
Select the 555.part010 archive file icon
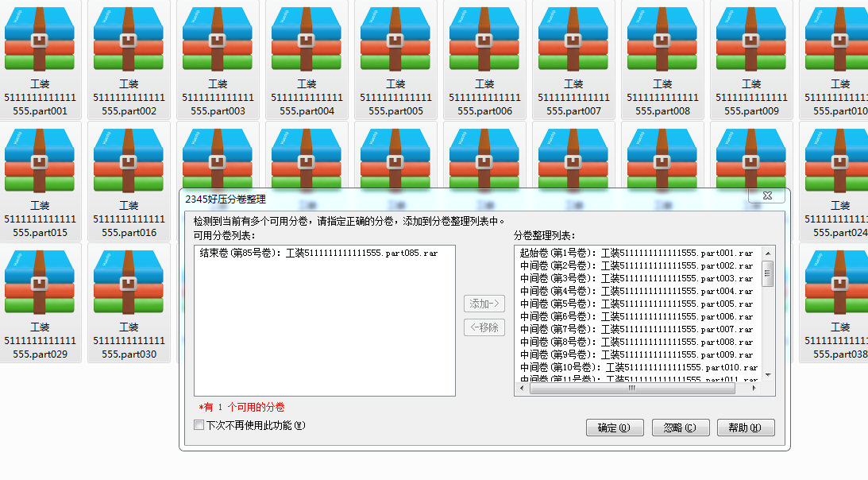click(837, 39)
